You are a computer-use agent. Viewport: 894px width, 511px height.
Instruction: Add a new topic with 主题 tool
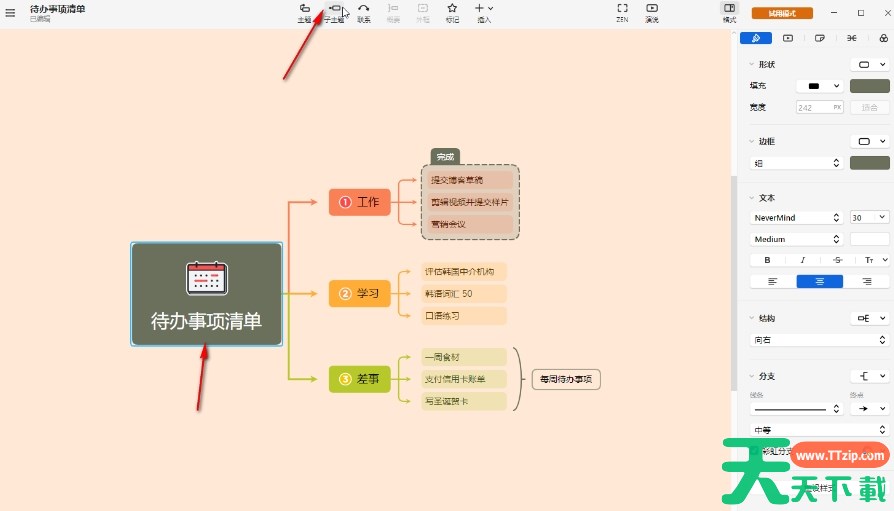(x=304, y=13)
